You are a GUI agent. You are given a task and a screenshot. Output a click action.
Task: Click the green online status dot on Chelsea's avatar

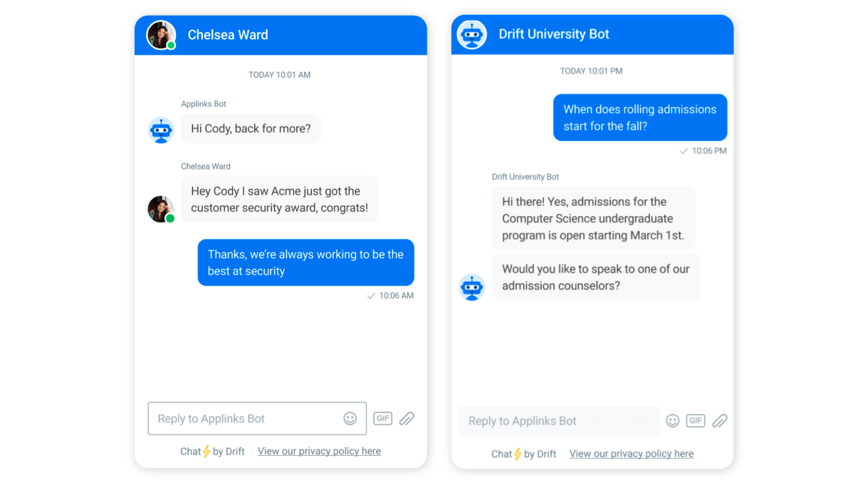(171, 44)
